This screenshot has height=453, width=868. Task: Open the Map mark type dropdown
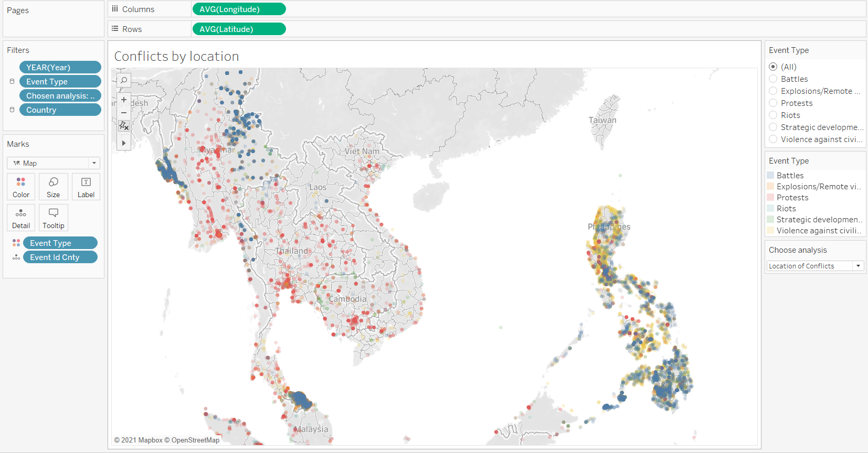53,163
